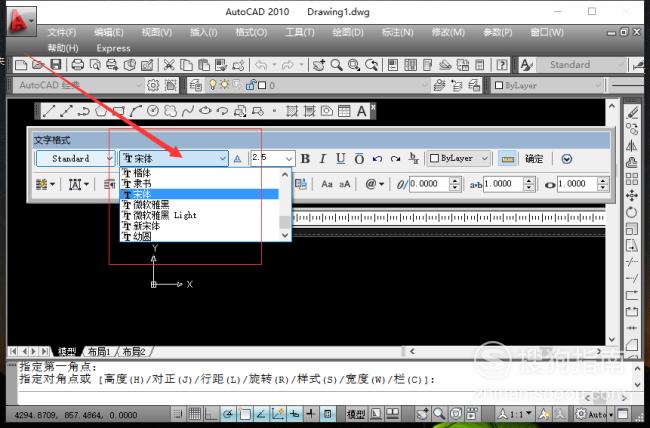This screenshot has height=428, width=650.
Task: Open the 绘图(D) menu
Action: pos(348,32)
